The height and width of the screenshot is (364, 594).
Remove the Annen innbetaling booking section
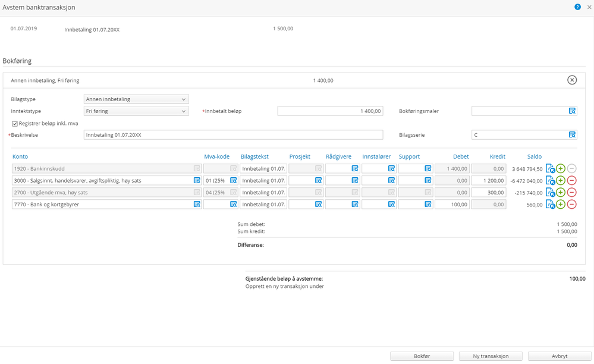point(571,80)
